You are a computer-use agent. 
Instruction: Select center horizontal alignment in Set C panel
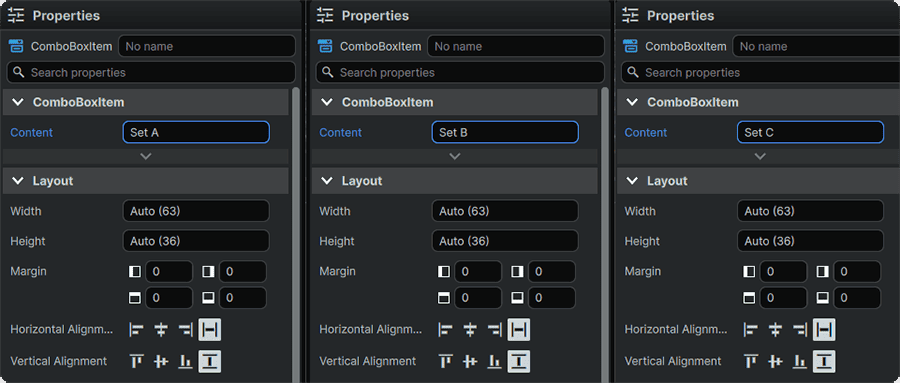click(x=775, y=330)
